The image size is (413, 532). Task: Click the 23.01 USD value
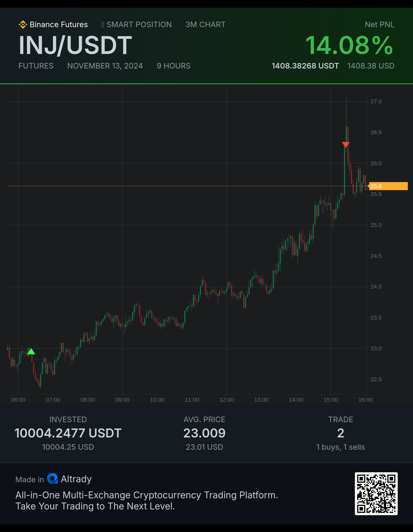pos(204,447)
